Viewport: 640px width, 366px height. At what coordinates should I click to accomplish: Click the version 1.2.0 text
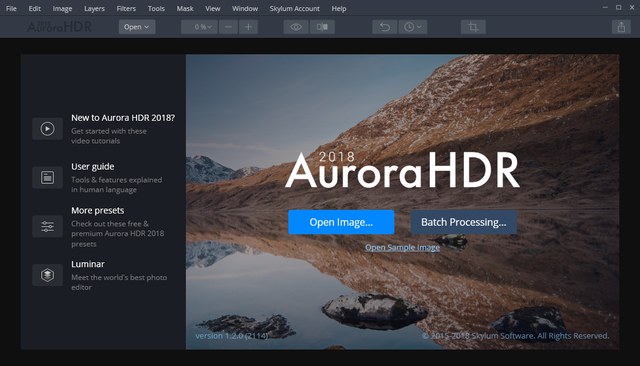click(232, 336)
